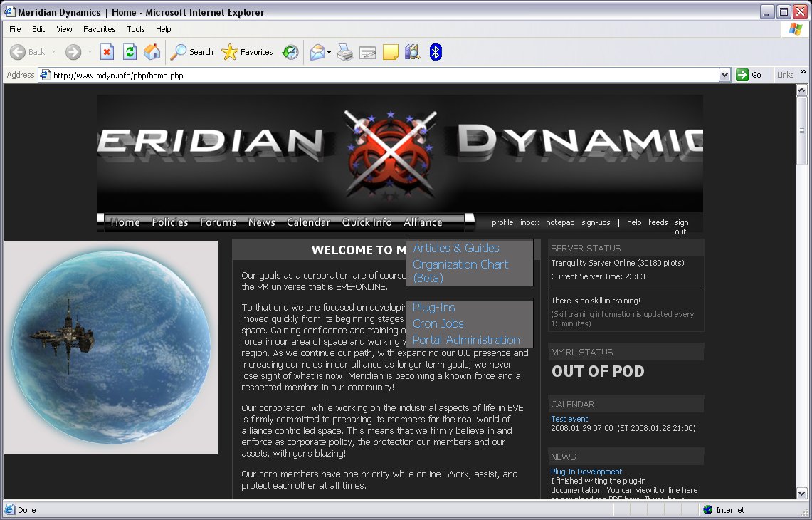Open Forums in site navigation
Image resolution: width=812 pixels, height=520 pixels.
pos(218,222)
